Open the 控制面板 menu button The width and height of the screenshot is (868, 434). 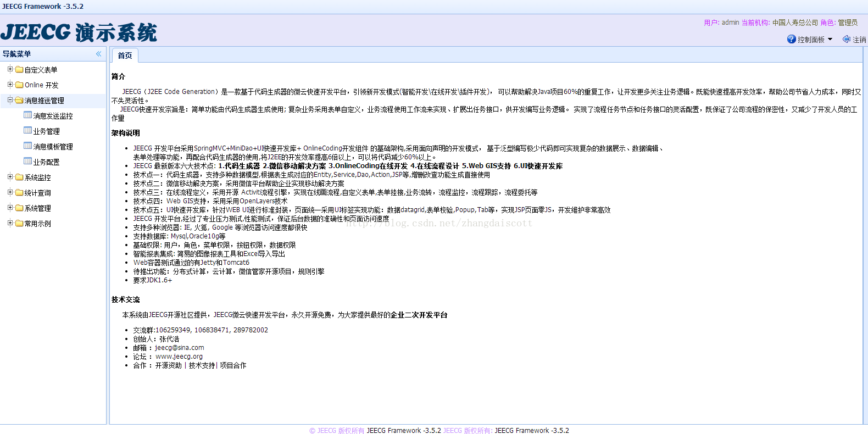point(810,39)
